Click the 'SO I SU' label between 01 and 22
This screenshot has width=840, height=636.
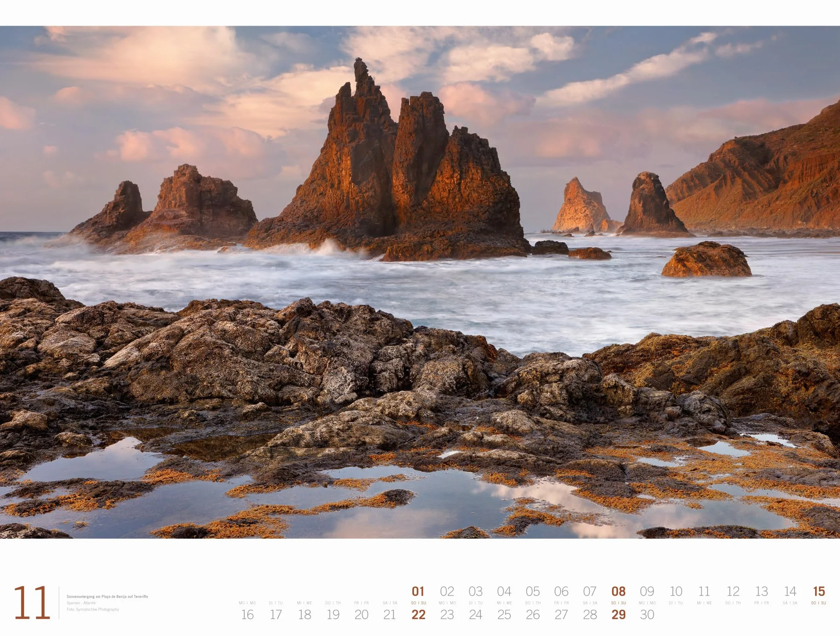(x=418, y=603)
